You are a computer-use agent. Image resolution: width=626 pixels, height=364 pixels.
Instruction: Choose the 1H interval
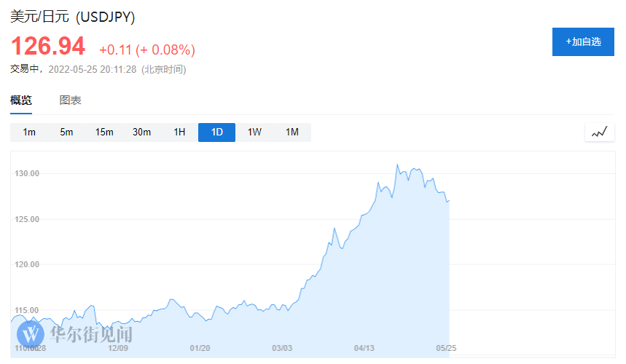click(179, 132)
